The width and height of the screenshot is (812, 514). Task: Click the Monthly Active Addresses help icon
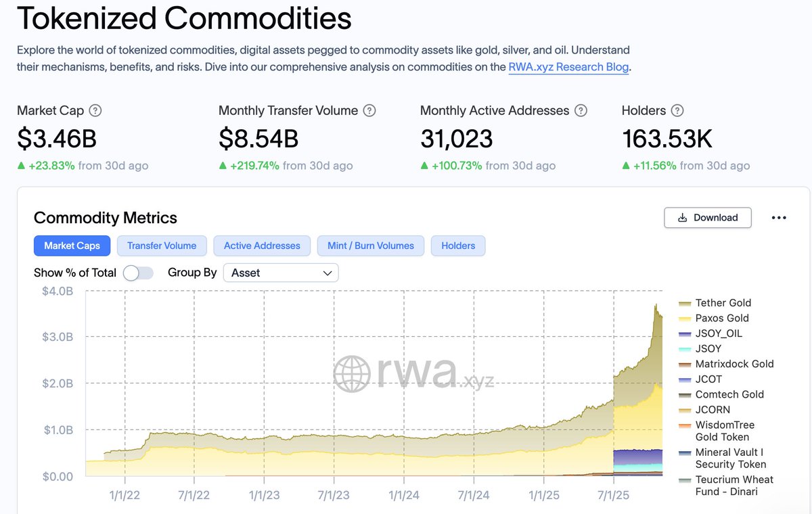click(x=580, y=110)
